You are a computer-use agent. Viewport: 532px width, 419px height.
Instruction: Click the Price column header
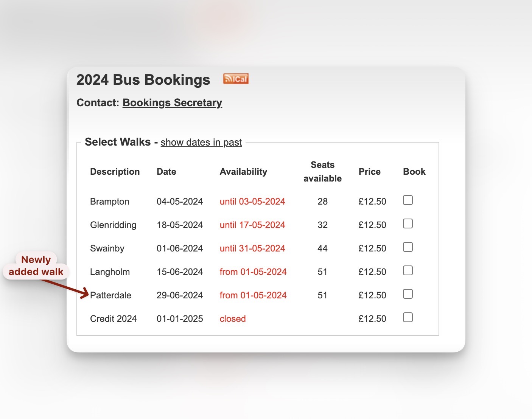(x=369, y=172)
